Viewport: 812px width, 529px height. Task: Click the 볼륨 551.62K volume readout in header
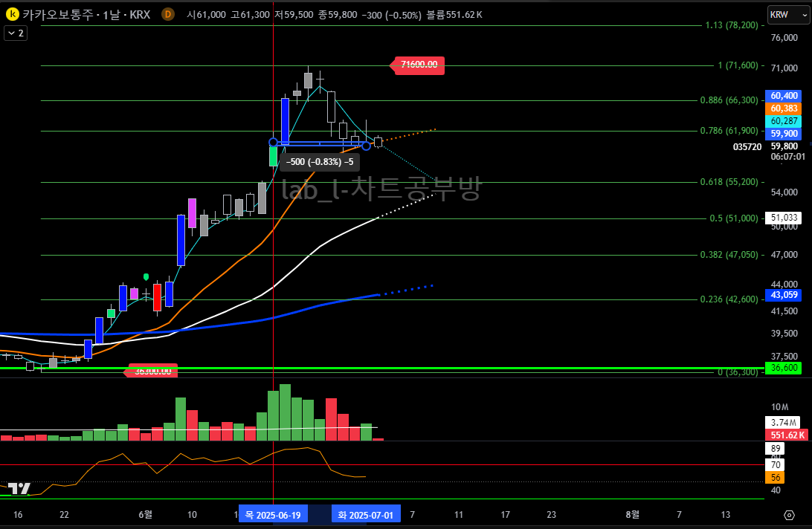(x=454, y=15)
